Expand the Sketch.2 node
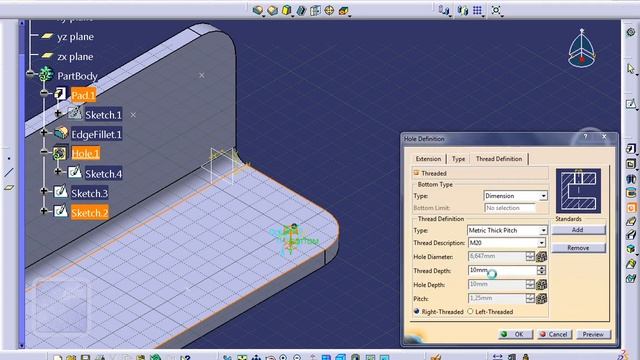This screenshot has width=640, height=360. (44, 211)
